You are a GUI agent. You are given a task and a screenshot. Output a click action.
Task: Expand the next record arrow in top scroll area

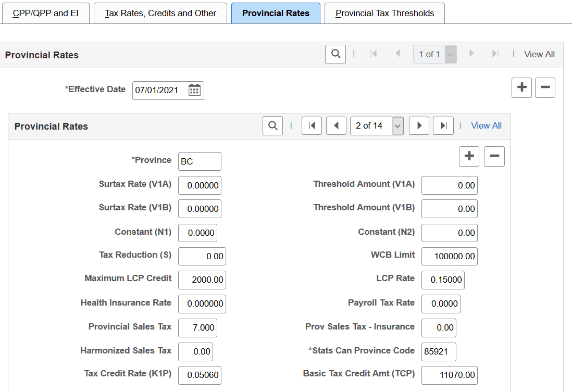[x=471, y=54]
